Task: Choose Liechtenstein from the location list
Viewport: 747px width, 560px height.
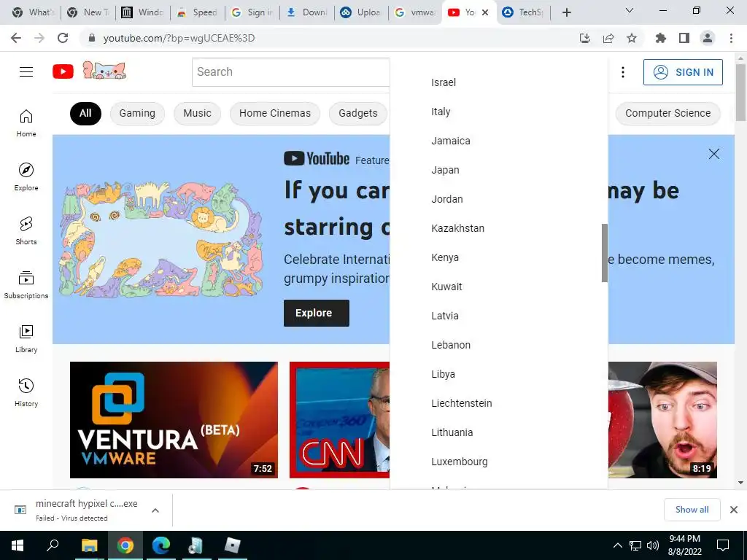Action: click(x=499, y=402)
